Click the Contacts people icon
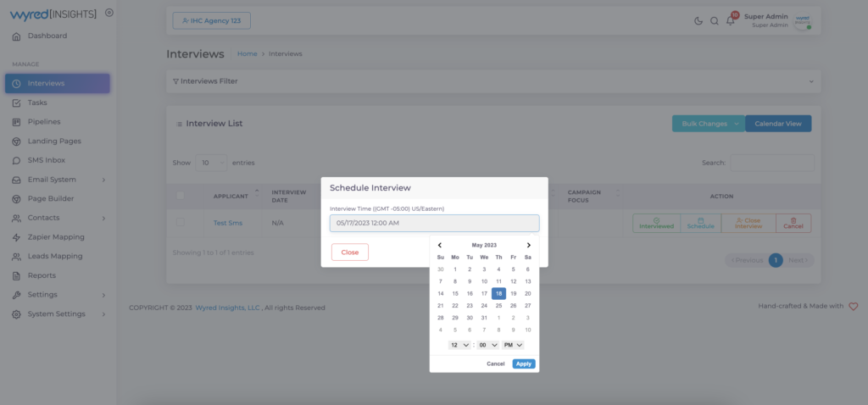This screenshot has height=405, width=868. coord(16,218)
